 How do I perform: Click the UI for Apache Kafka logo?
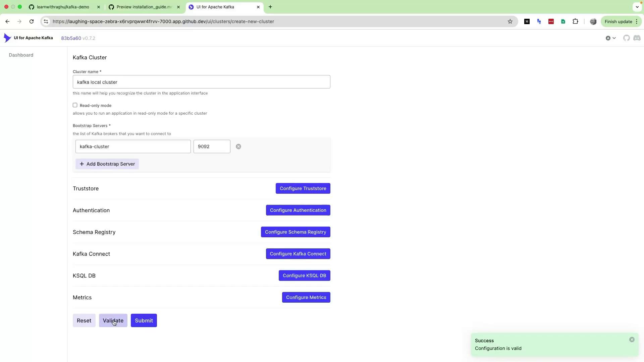coord(7,38)
